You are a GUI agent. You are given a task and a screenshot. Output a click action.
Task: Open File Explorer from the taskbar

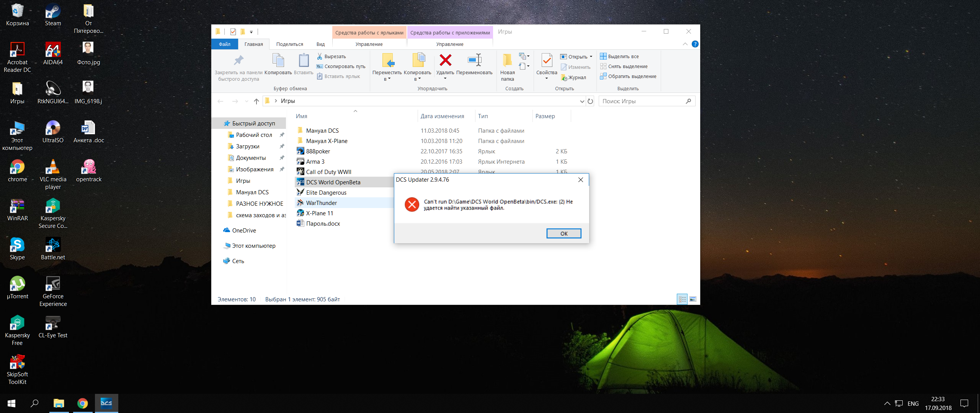coord(59,403)
